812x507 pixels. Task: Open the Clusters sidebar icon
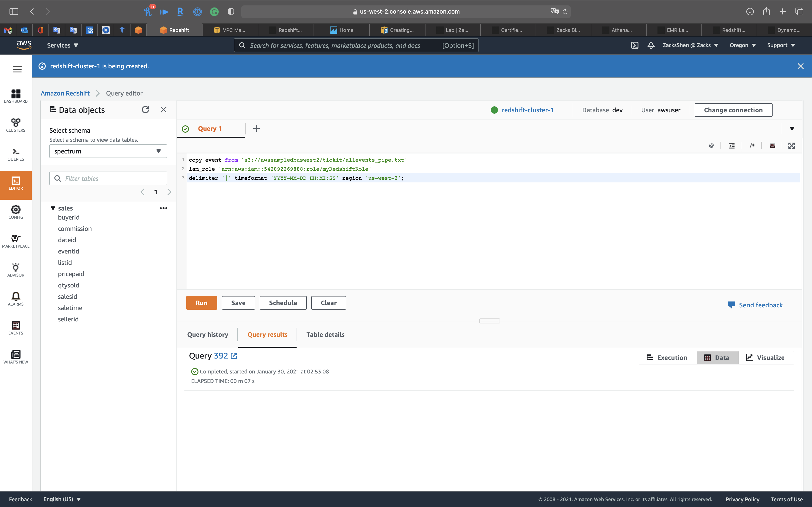coord(16,125)
